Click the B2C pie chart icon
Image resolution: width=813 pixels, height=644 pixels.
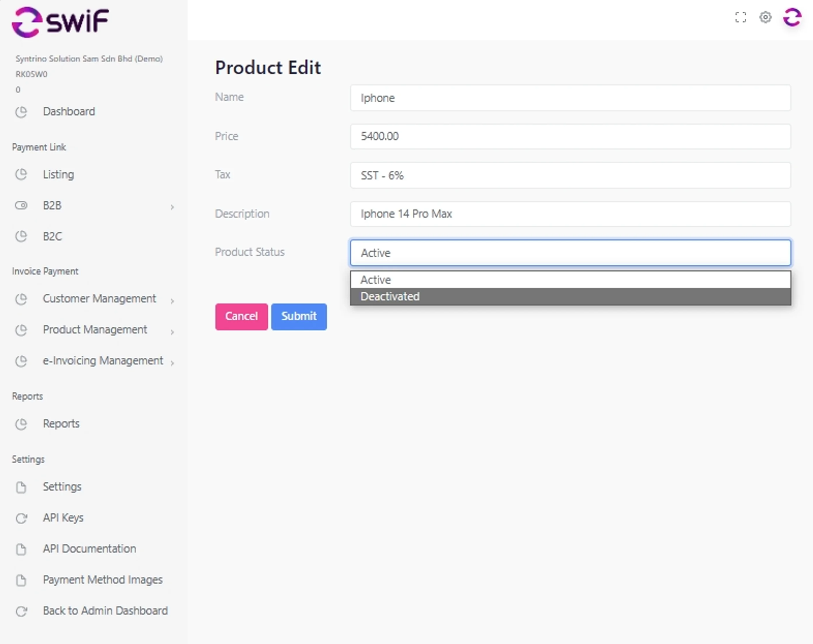point(21,236)
